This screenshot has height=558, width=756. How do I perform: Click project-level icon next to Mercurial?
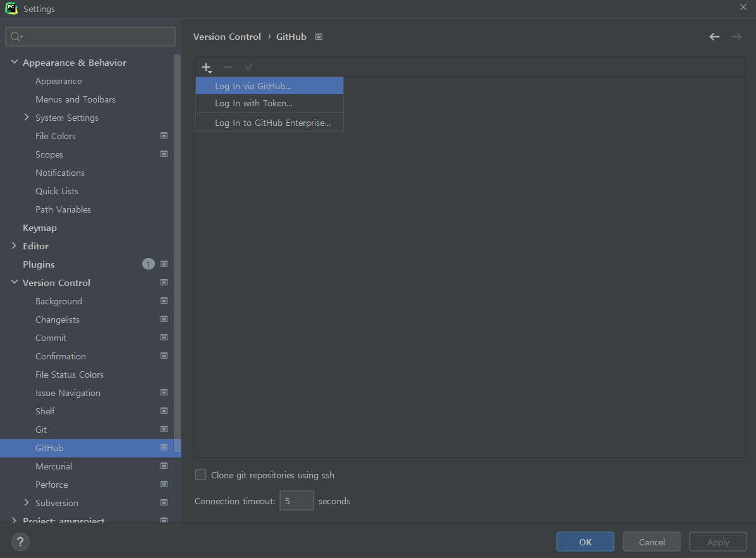tap(164, 466)
